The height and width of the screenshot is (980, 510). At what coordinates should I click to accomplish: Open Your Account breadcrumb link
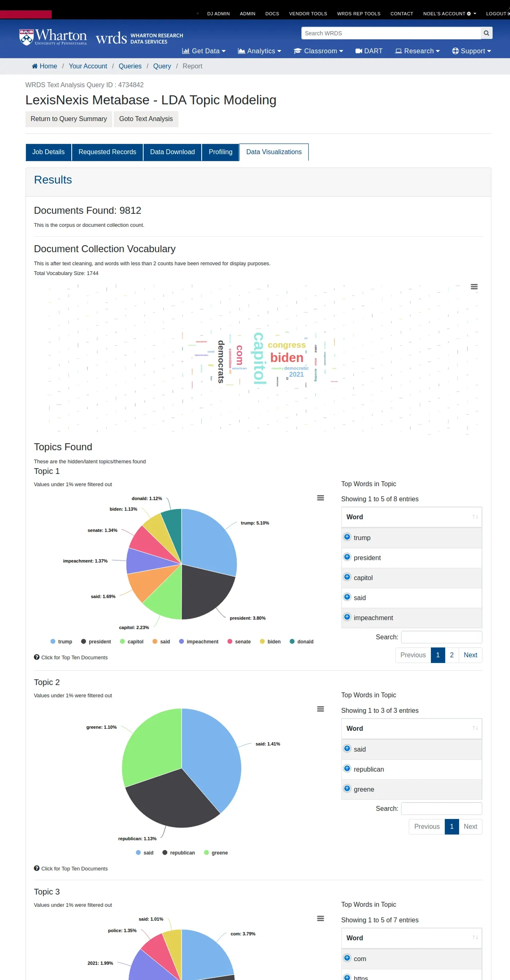coord(88,66)
